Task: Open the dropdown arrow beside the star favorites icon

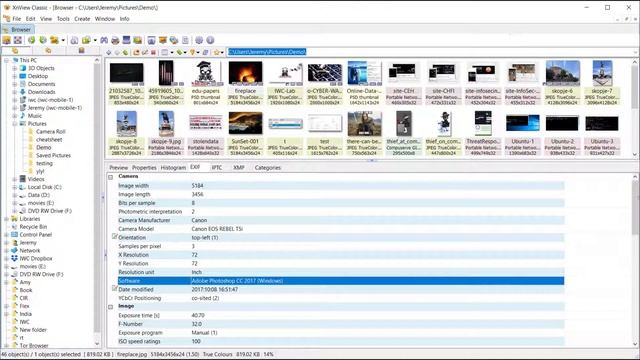Action: click(x=222, y=52)
